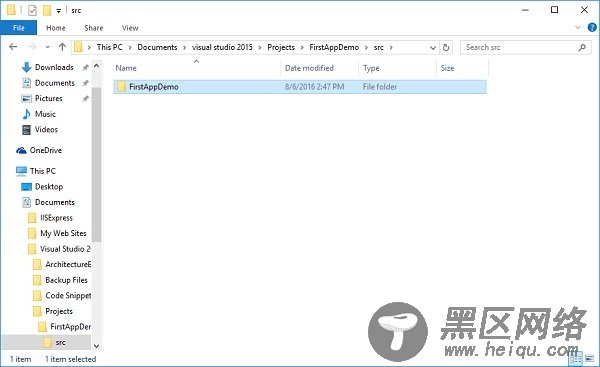Open Projects folder in navigation tree
The image size is (600, 367).
pyautogui.click(x=59, y=311)
